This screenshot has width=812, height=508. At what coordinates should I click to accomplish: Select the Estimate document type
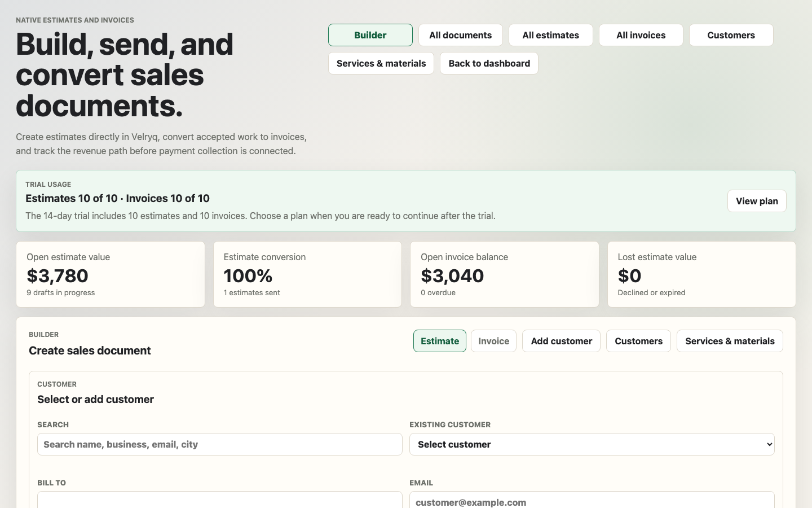[x=440, y=341]
